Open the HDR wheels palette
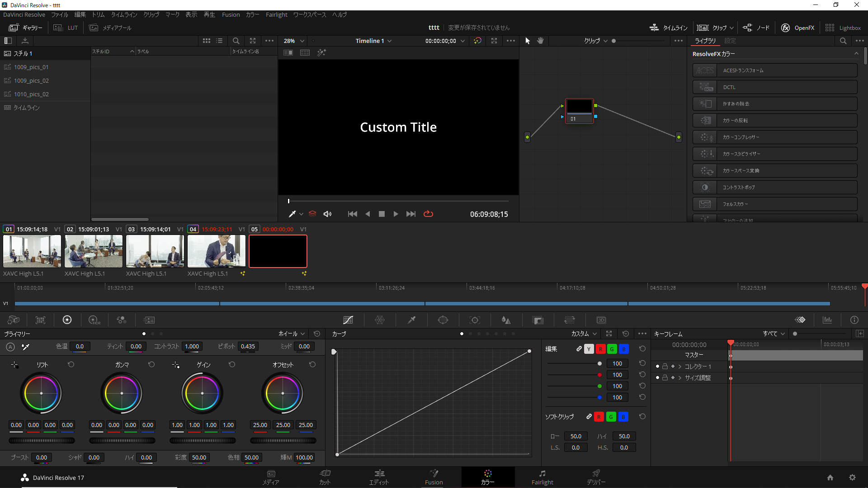Image resolution: width=868 pixels, height=488 pixels. coord(94,320)
